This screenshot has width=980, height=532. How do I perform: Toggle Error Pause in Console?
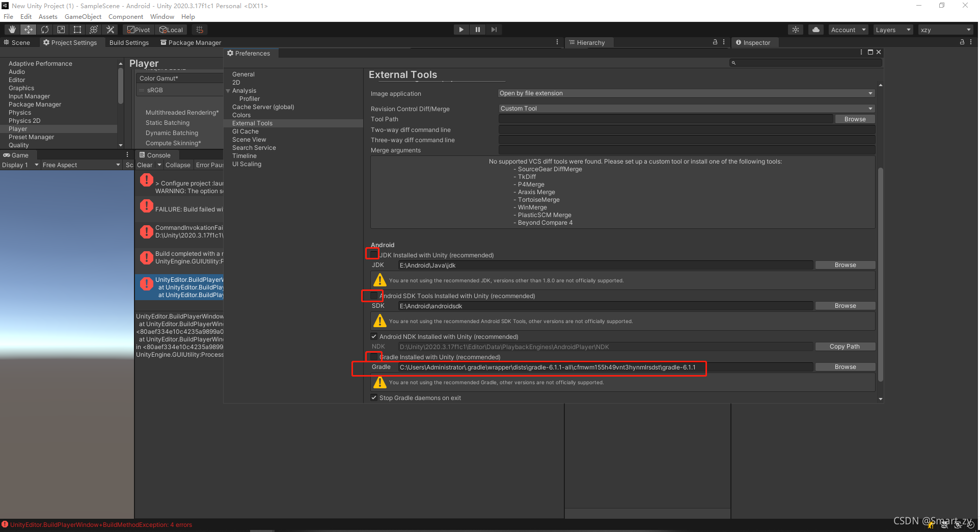(x=209, y=165)
